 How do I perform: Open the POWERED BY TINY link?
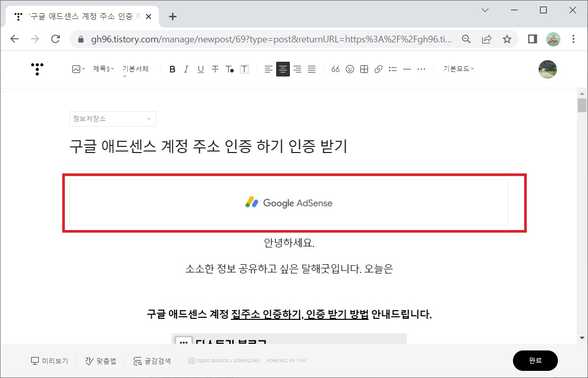click(286, 360)
